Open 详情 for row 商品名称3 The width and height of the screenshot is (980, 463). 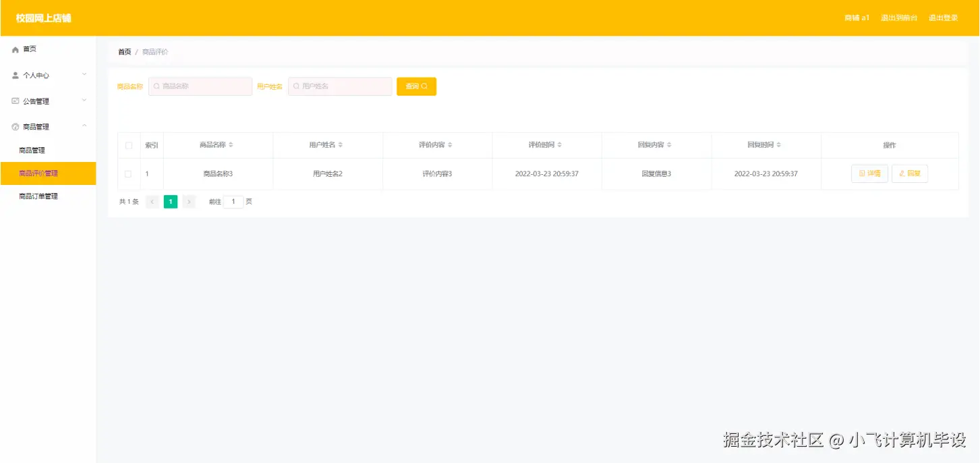[x=869, y=173]
